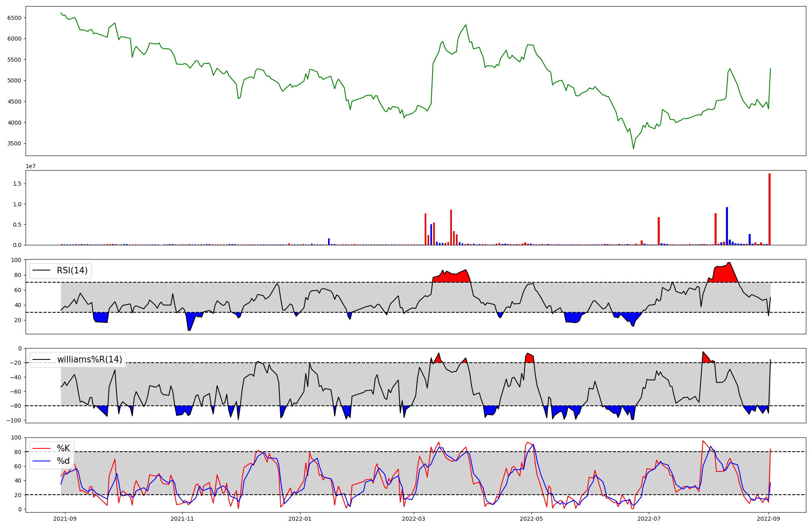Click the red %K legend line sample
Image resolution: width=812 pixels, height=528 pixels.
tap(41, 448)
